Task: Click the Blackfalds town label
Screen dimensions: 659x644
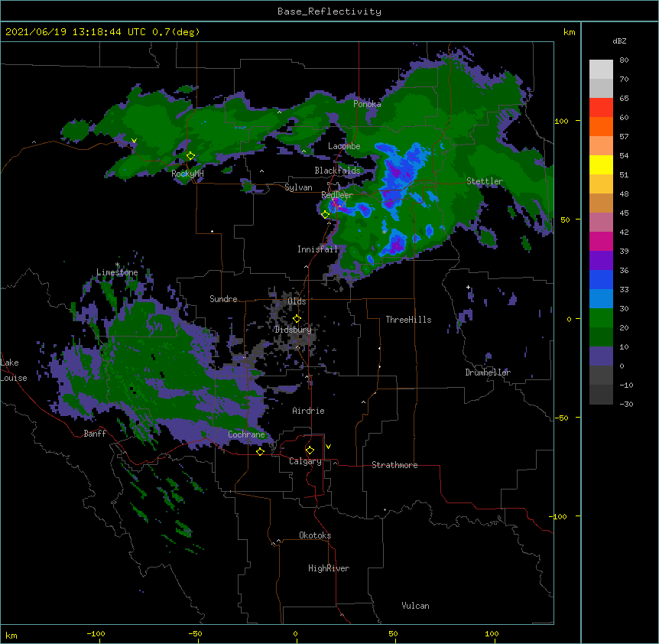Action: click(x=337, y=171)
